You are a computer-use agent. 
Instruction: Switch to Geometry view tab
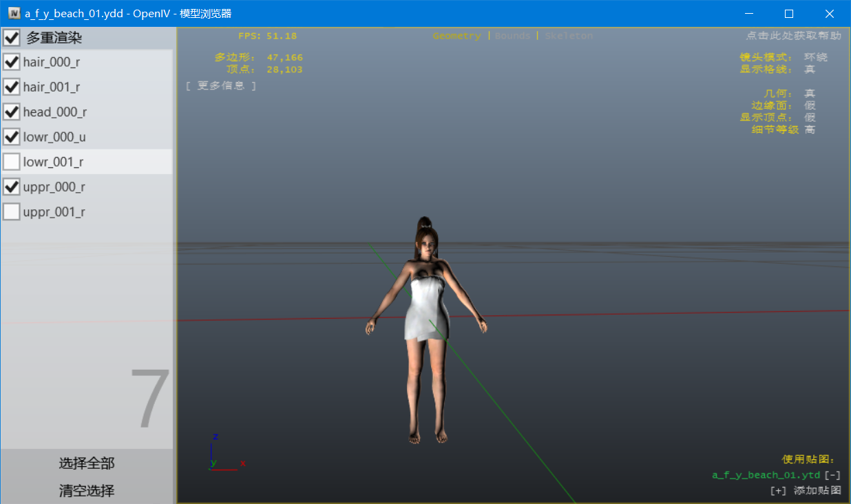[x=456, y=36]
